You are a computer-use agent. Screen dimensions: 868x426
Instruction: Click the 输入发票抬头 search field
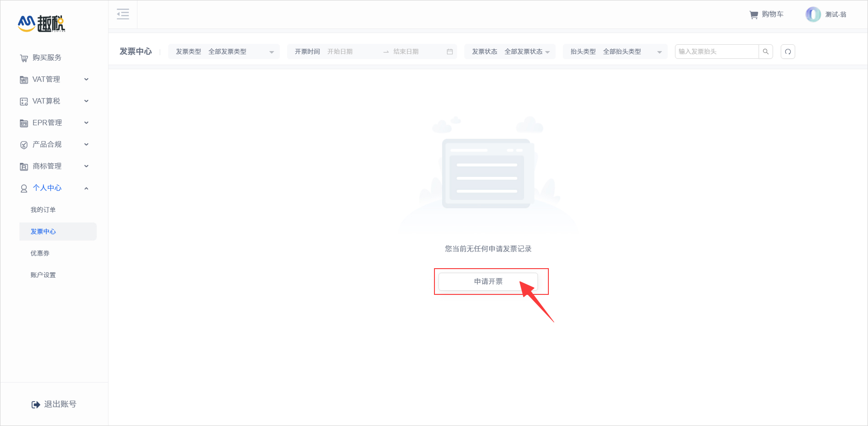[x=717, y=52]
